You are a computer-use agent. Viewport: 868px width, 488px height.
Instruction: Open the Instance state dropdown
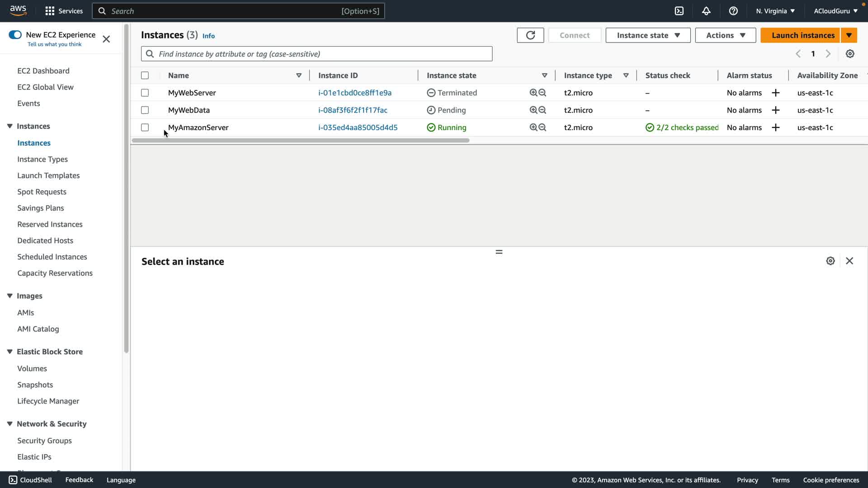648,35
